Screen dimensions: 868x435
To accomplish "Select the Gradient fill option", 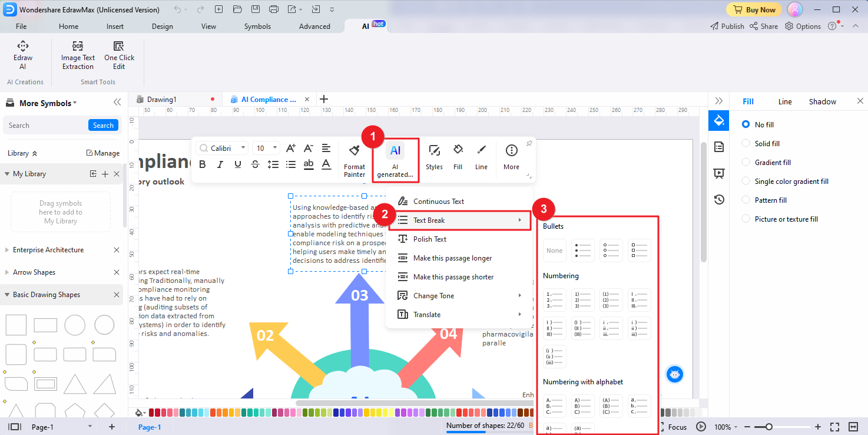I will click(766, 162).
